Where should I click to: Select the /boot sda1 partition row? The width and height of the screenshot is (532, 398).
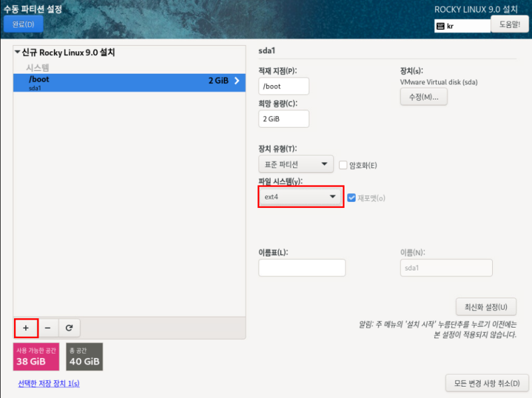point(129,82)
